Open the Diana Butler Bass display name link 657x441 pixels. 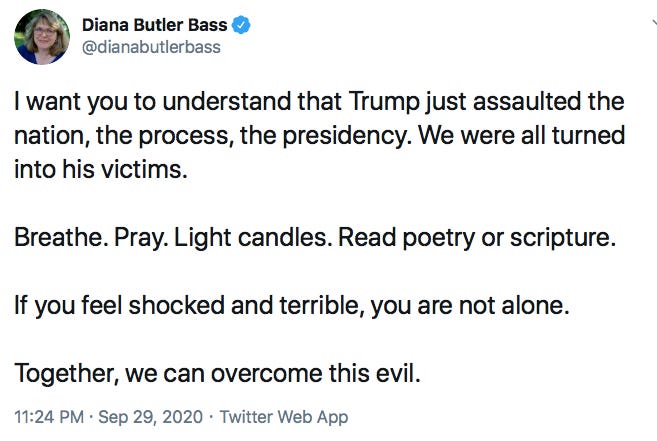[x=154, y=25]
